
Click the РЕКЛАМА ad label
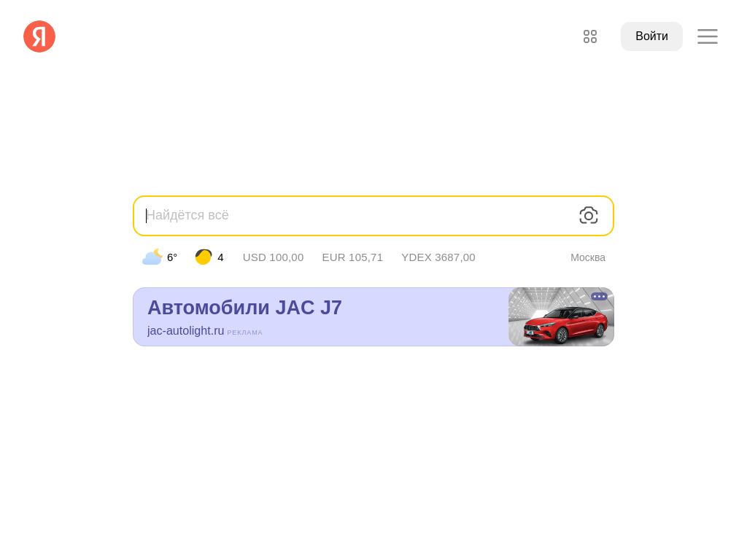pyautogui.click(x=245, y=332)
